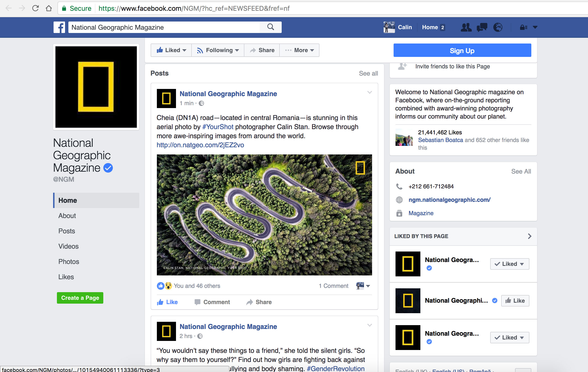The height and width of the screenshot is (372, 588).
Task: Click the blue Sign Up button
Action: pyautogui.click(x=462, y=50)
